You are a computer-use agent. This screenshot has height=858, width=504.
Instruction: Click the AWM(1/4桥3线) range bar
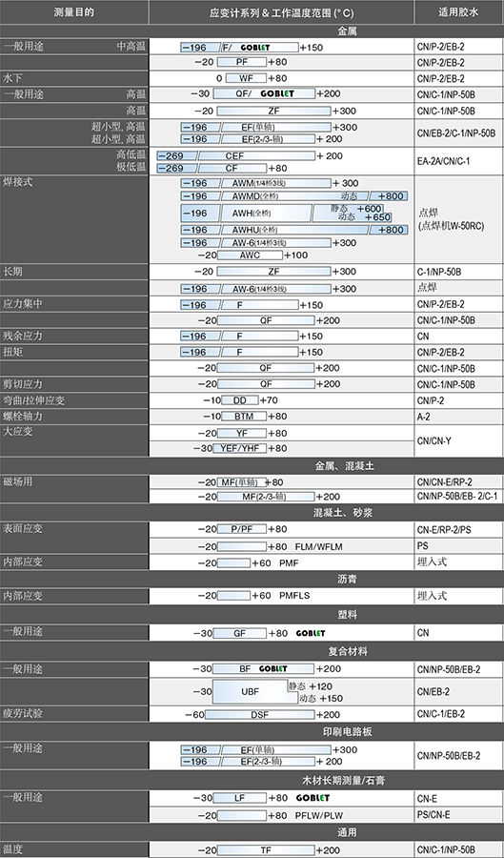(x=256, y=183)
